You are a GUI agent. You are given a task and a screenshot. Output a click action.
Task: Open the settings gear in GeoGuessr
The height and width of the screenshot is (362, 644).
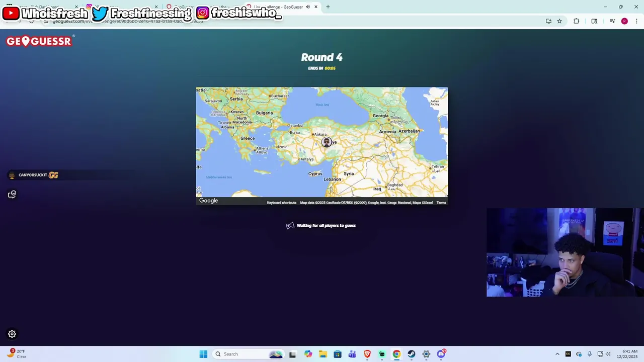point(12,334)
